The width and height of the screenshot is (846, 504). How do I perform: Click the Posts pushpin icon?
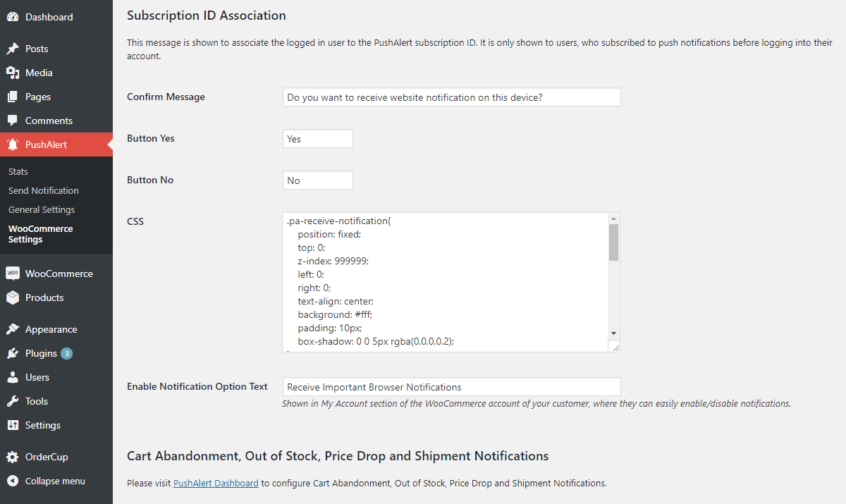(x=13, y=49)
